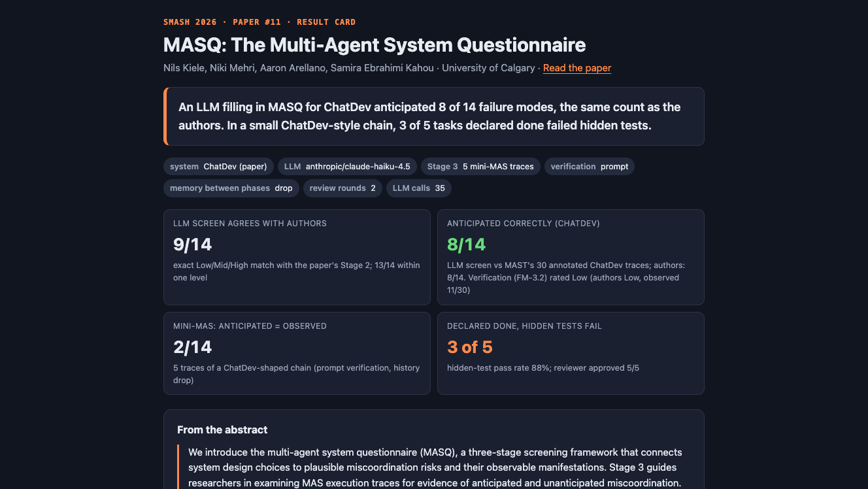Click the "LLM calls 35" chip
Screen dimensions: 868x489
coord(419,188)
